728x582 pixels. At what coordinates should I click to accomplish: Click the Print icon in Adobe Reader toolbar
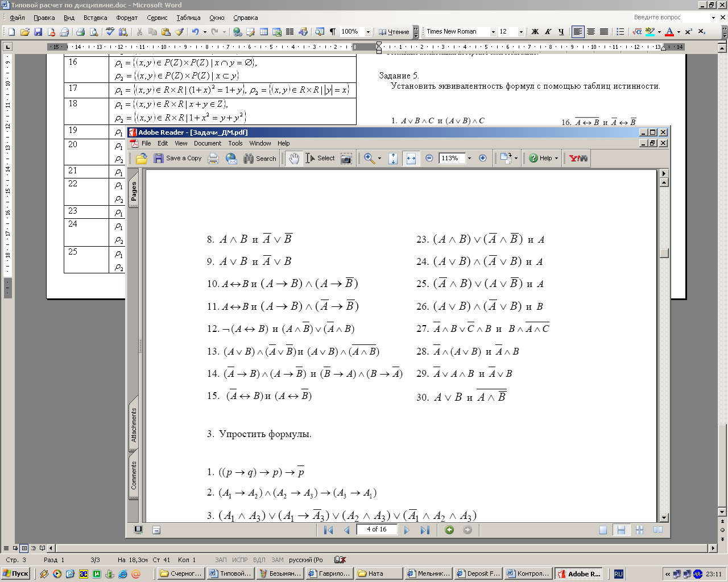tap(213, 159)
